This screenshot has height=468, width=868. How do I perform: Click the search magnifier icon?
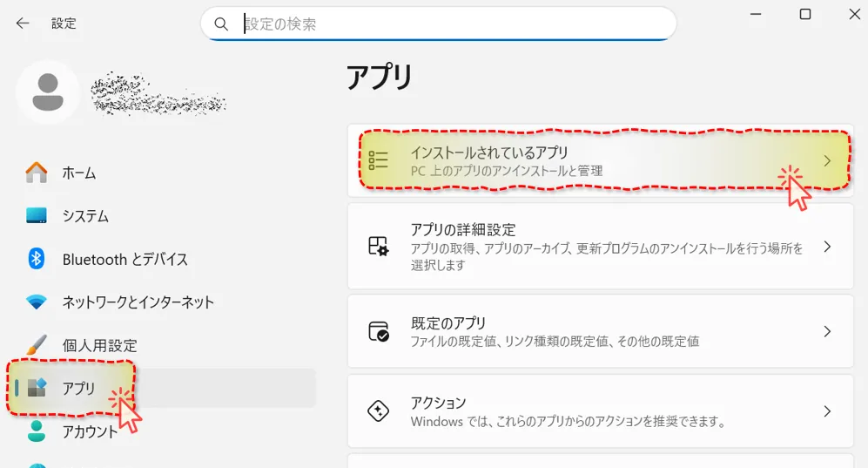tap(221, 24)
